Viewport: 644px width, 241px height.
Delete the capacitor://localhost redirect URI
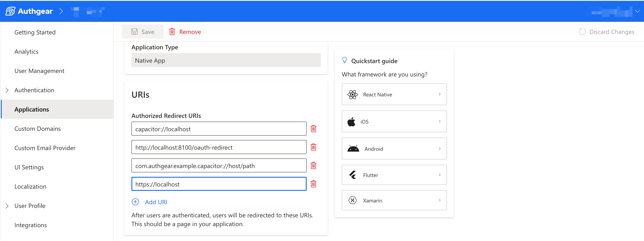tap(313, 129)
